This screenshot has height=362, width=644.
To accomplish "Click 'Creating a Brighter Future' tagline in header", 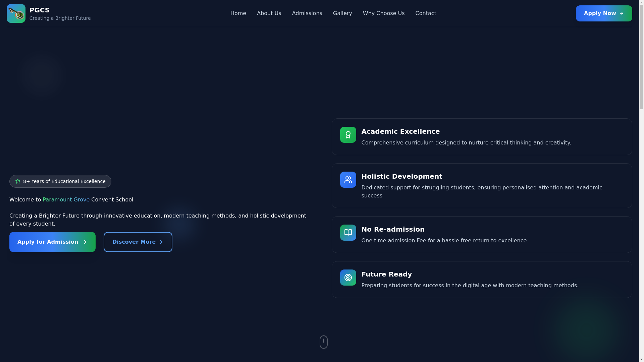I will tap(60, 18).
